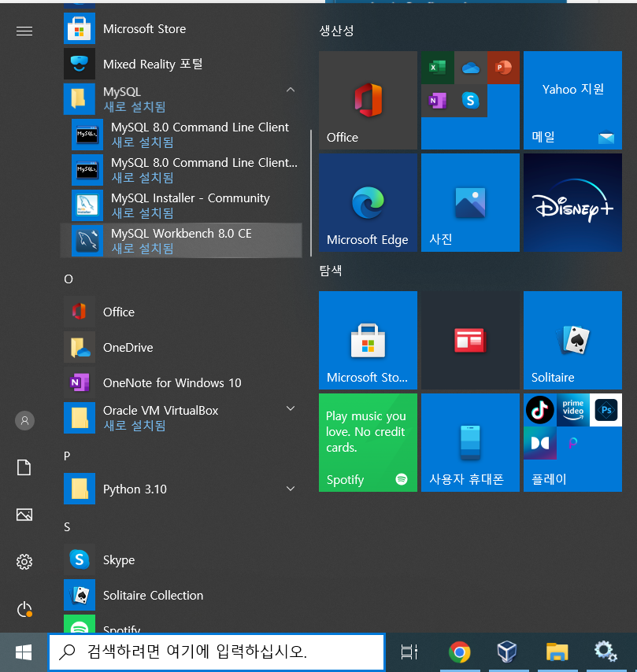Open Prime Video in 플레이 tile

coord(573,410)
